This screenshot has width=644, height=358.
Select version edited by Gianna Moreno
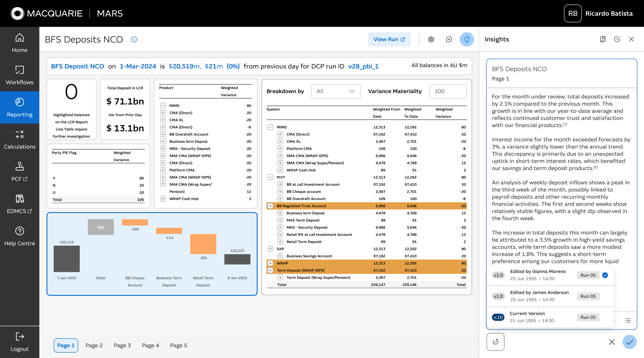(550, 275)
